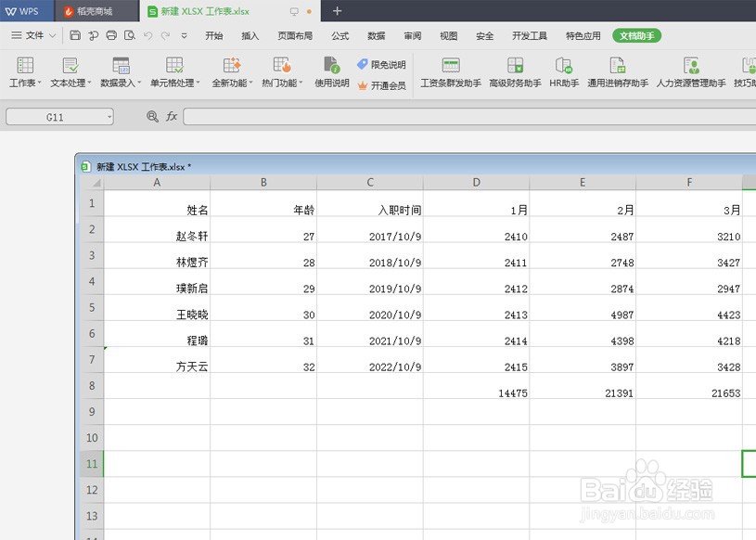
Task: Select the 新建 XLSX 工作表.xlsx document tab
Action: [230, 11]
